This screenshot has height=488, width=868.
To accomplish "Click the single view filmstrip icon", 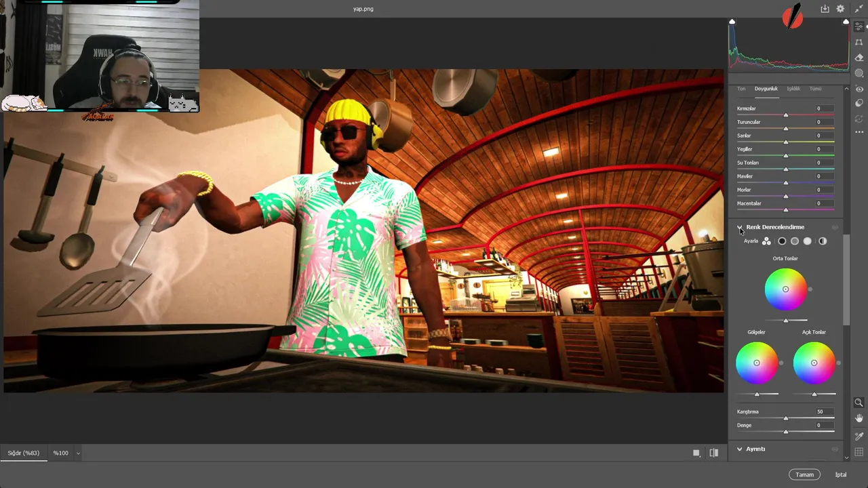I will point(696,453).
